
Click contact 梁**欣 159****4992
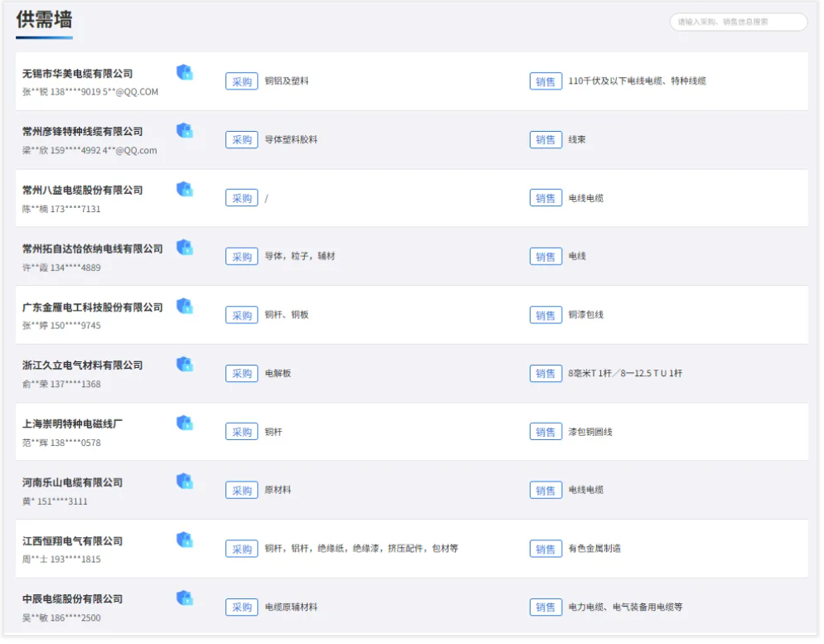click(x=61, y=151)
